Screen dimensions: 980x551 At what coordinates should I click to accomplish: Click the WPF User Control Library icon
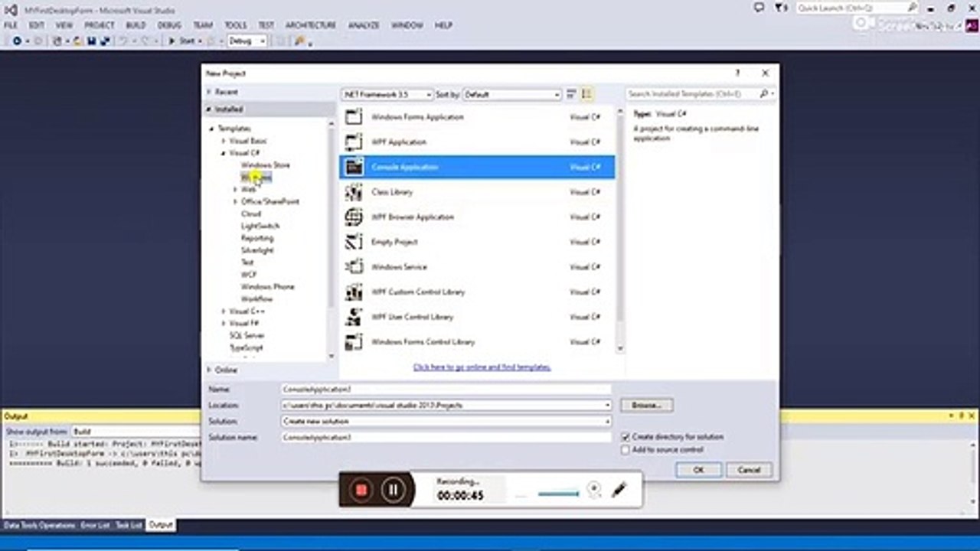(354, 317)
